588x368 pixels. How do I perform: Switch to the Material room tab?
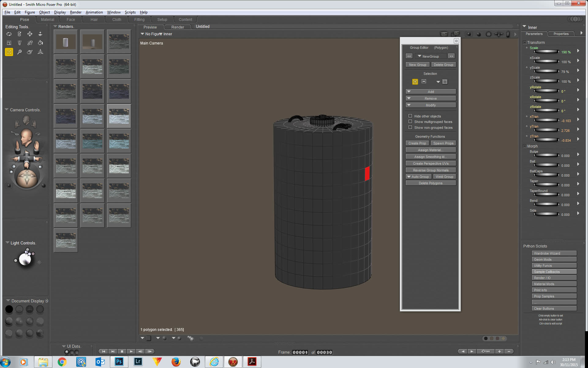(47, 19)
